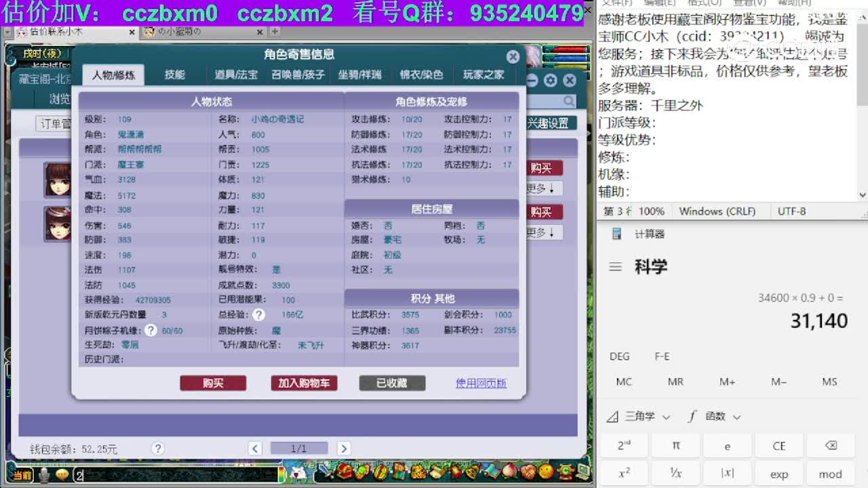Open the 使用网页版 link
This screenshot has width=868, height=488.
(x=481, y=383)
